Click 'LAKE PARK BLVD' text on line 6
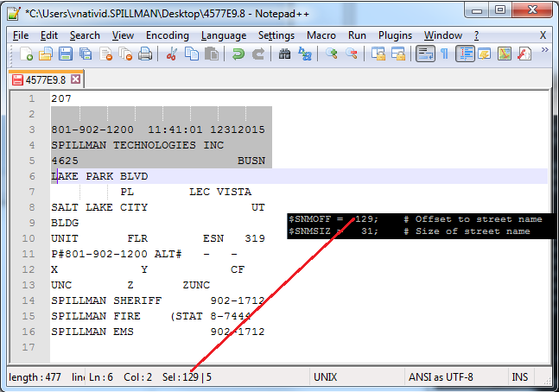The height and width of the screenshot is (392, 559). (x=99, y=176)
